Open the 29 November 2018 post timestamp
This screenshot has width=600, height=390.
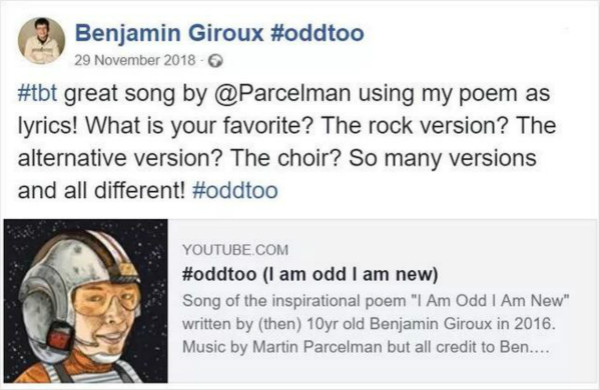pos(135,60)
